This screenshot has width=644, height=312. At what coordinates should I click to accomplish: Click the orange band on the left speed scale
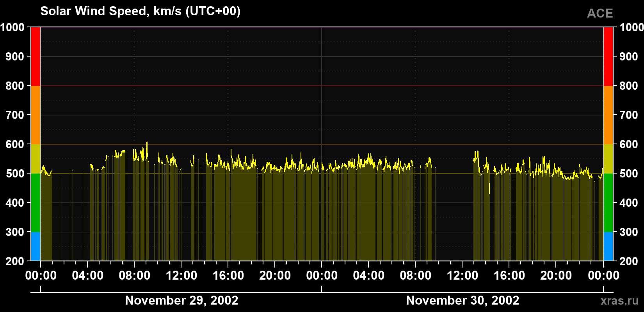(x=36, y=115)
